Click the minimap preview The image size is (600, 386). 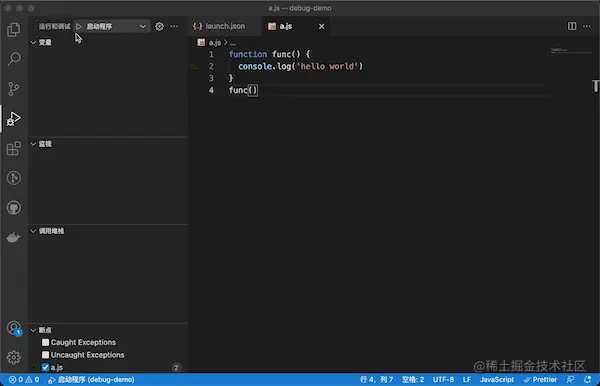pyautogui.click(x=570, y=50)
